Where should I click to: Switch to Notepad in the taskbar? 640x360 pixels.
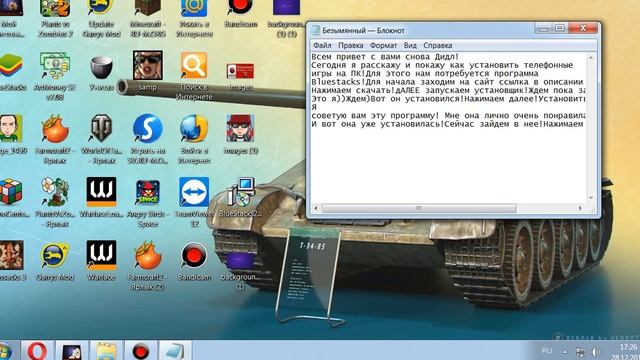point(175,351)
